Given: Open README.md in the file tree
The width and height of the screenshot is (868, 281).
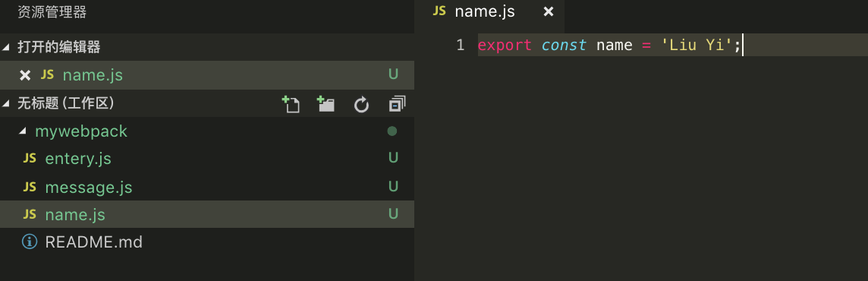Looking at the screenshot, I should tap(207, 242).
